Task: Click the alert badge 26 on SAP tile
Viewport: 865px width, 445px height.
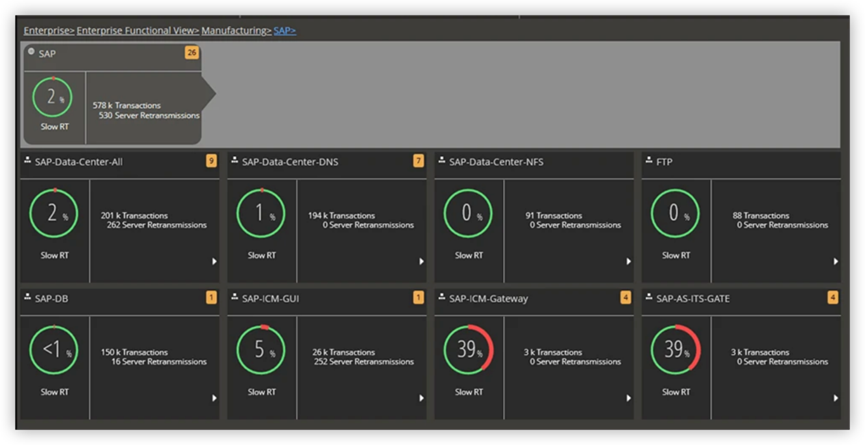Action: pos(191,52)
